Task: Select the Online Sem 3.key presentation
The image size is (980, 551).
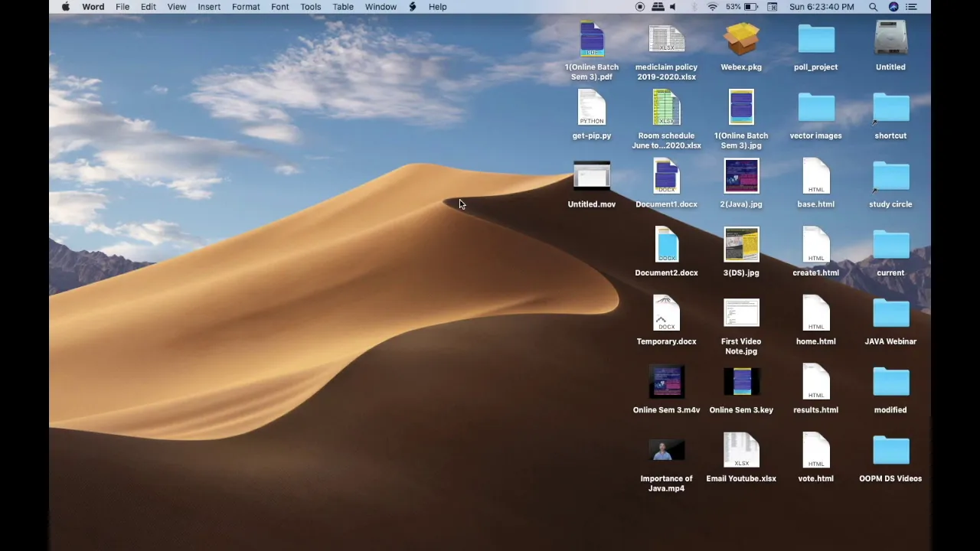Action: 741,382
